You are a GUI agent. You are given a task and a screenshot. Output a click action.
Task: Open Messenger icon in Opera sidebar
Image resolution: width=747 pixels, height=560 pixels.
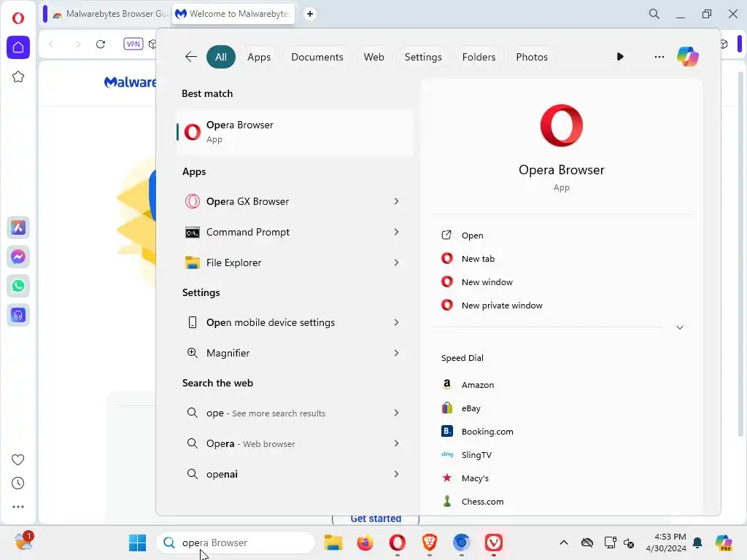coord(18,257)
